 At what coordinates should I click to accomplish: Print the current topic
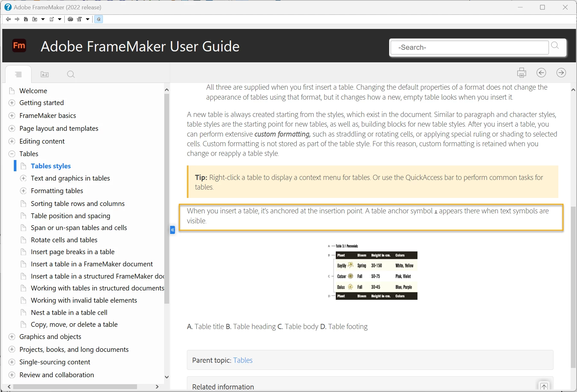point(521,73)
